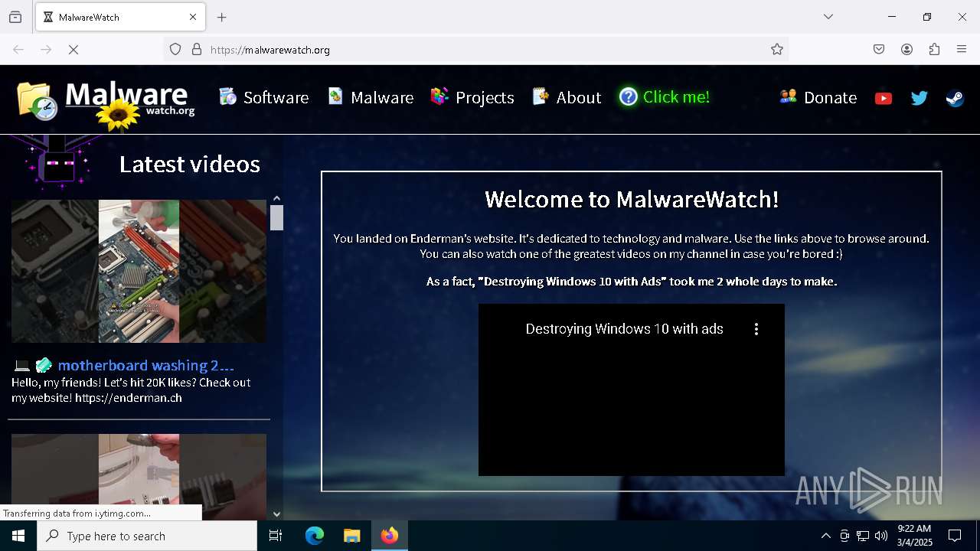Screen dimensions: 980x551
Task: Open the YouTube channel icon
Action: [884, 98]
